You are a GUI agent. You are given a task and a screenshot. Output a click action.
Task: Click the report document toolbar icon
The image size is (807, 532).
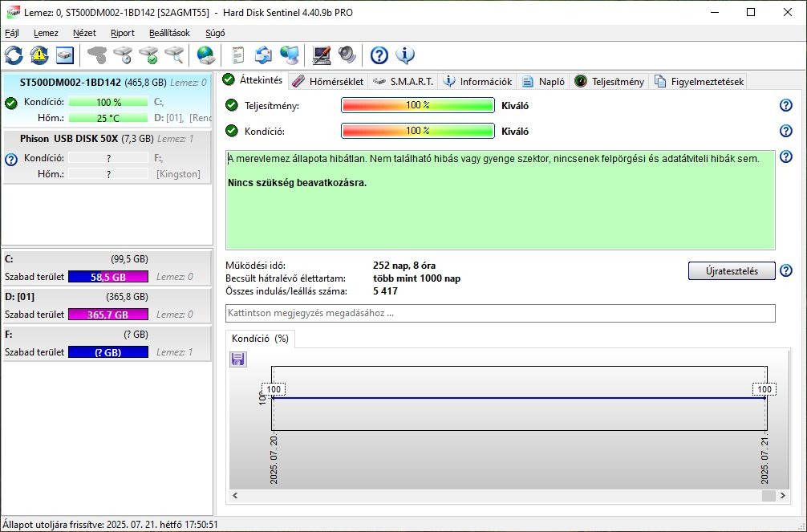[x=237, y=55]
